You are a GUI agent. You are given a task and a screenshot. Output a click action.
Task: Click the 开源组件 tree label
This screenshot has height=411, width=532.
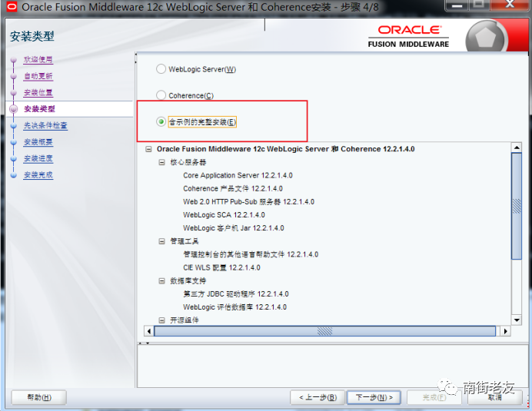click(x=185, y=320)
